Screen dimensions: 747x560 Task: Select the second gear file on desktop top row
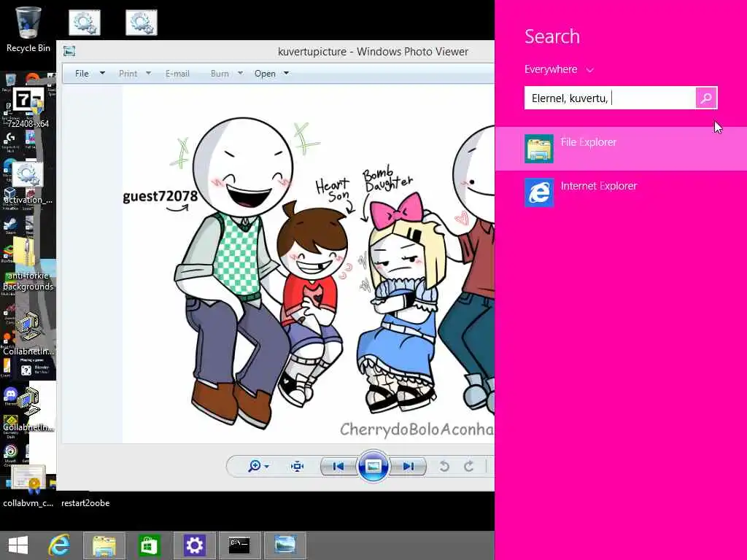pos(142,23)
